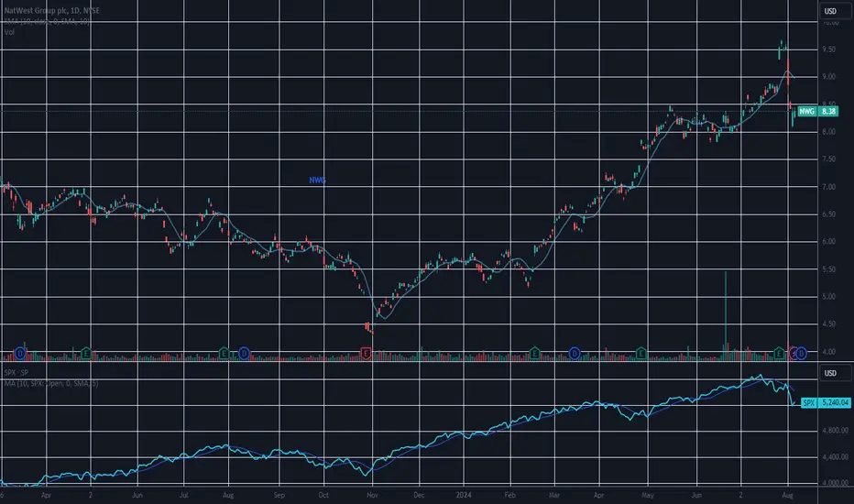Open the late April 2023 earnings marker

tap(85, 354)
